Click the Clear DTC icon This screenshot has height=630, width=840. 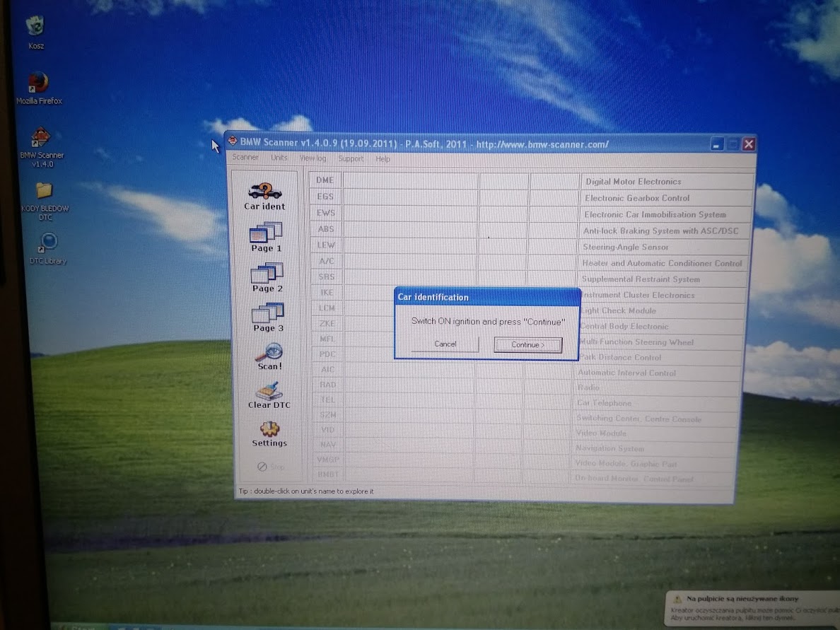pyautogui.click(x=269, y=391)
